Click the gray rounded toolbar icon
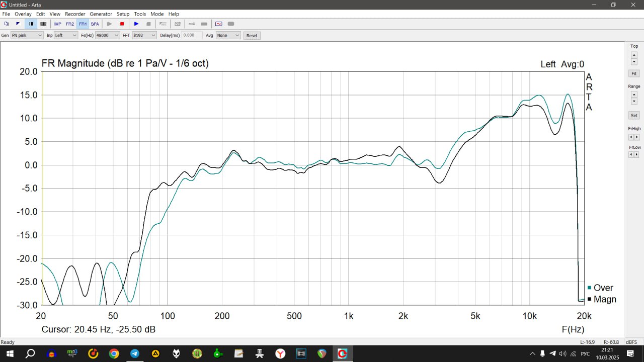The height and width of the screenshot is (362, 644). pos(231,24)
